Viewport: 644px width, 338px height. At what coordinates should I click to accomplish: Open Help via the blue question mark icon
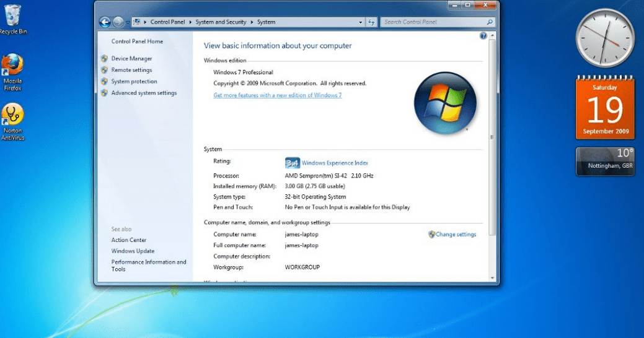point(483,36)
